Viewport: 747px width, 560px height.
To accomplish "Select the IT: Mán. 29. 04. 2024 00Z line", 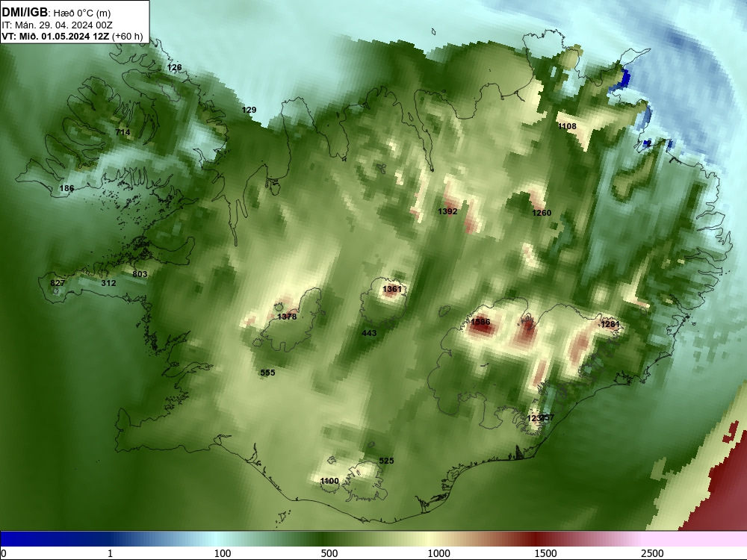I will click(58, 25).
